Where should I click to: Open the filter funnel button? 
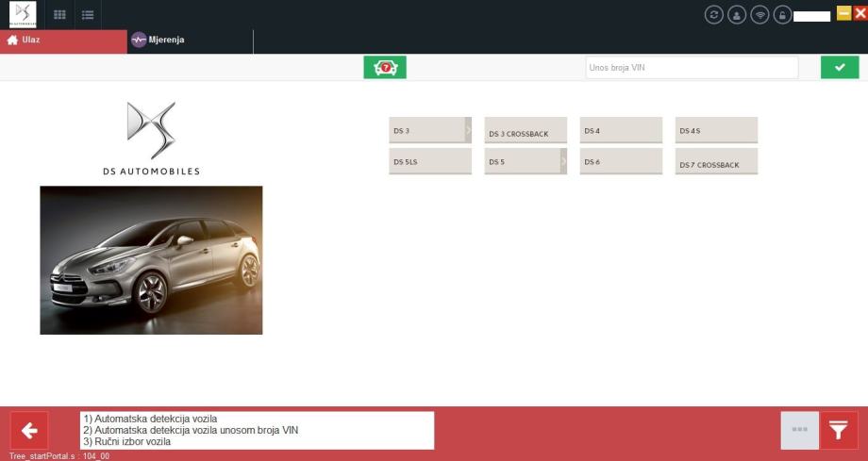coord(839,430)
